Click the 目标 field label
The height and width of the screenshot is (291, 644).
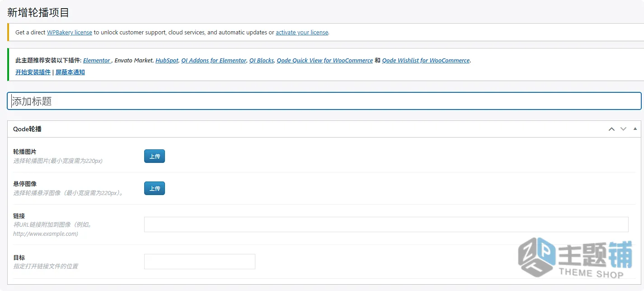coord(19,258)
